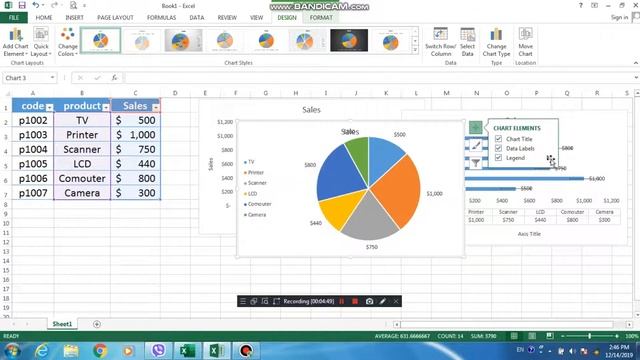Click the Bandicam pencil draw icon
The height and width of the screenshot is (360, 640).
click(382, 301)
